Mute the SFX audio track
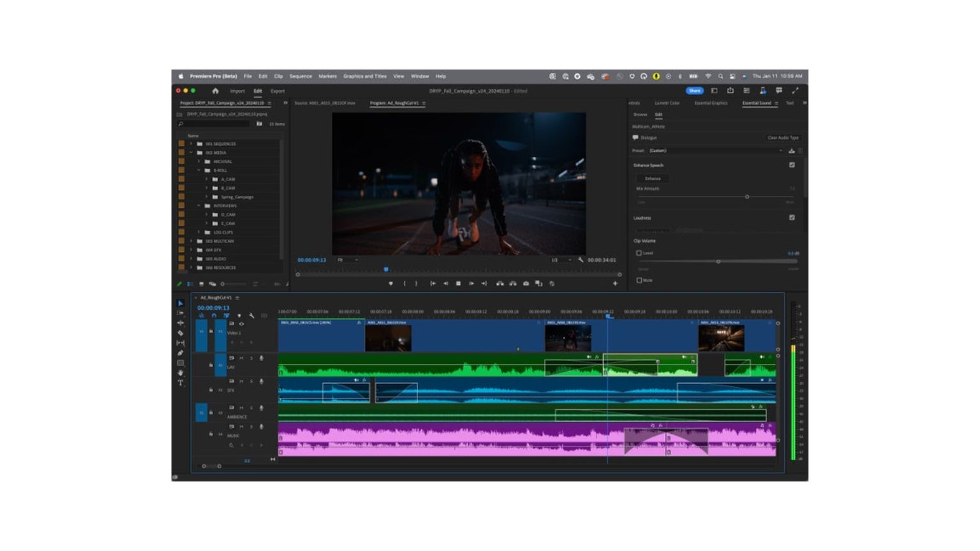 (x=241, y=381)
